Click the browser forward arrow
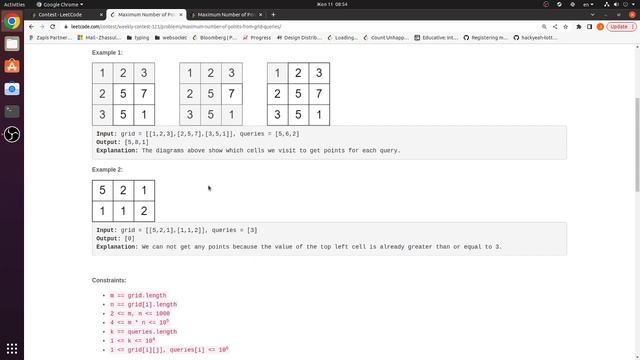640x360 pixels. [x=42, y=27]
